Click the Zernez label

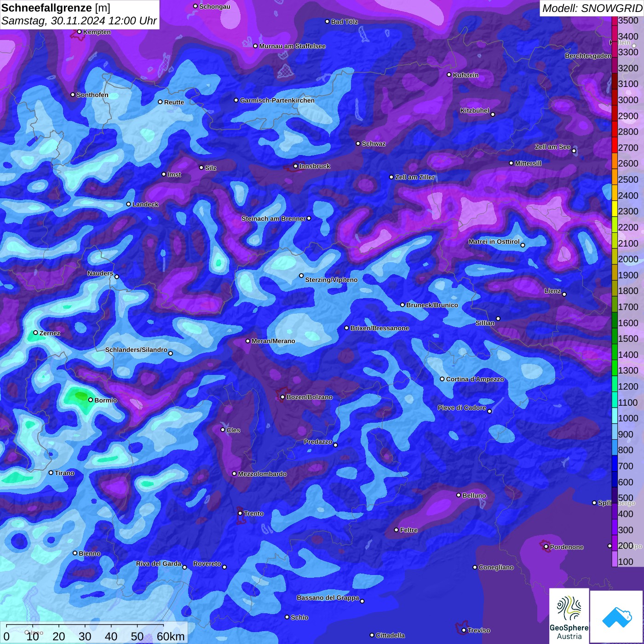tap(50, 333)
